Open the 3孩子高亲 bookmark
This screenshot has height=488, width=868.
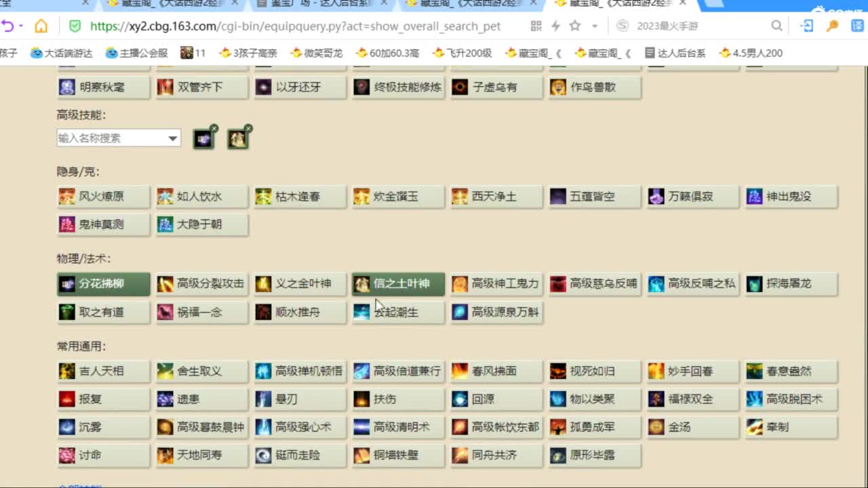click(248, 53)
